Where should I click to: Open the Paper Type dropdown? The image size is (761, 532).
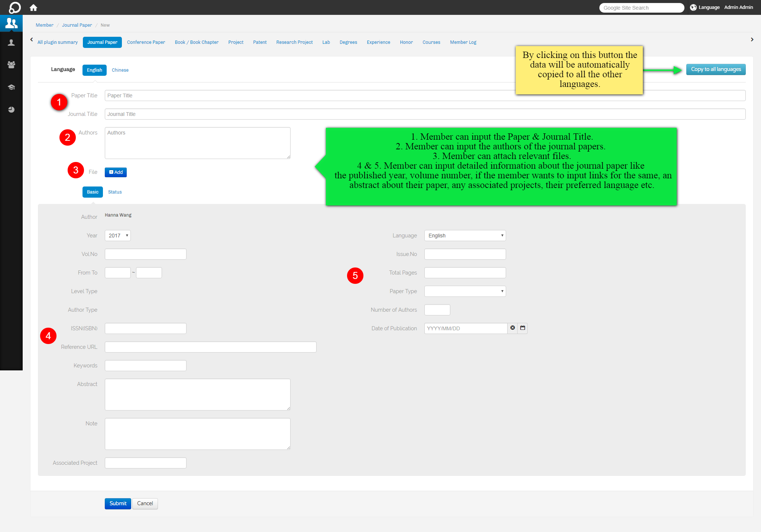[x=465, y=291]
